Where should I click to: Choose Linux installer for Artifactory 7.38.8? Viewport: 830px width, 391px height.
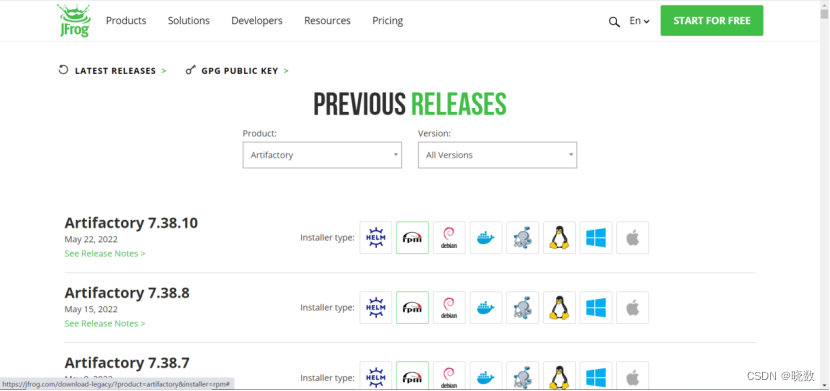(560, 307)
